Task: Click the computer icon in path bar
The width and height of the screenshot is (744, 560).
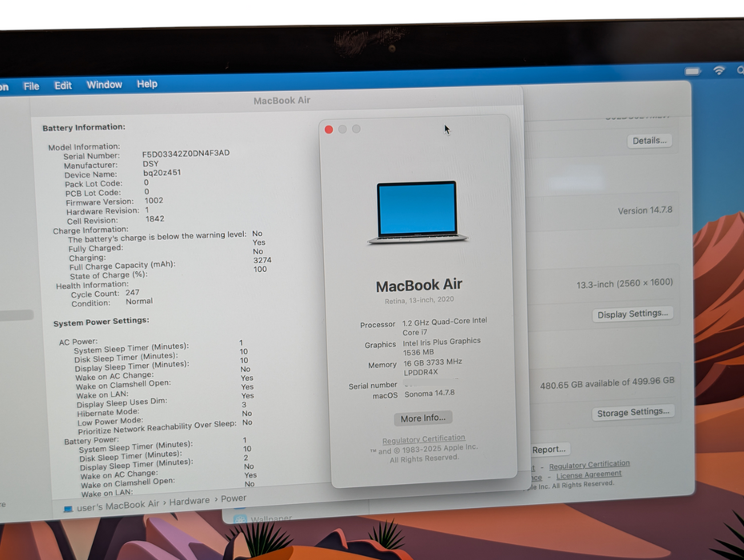Action: click(x=68, y=510)
